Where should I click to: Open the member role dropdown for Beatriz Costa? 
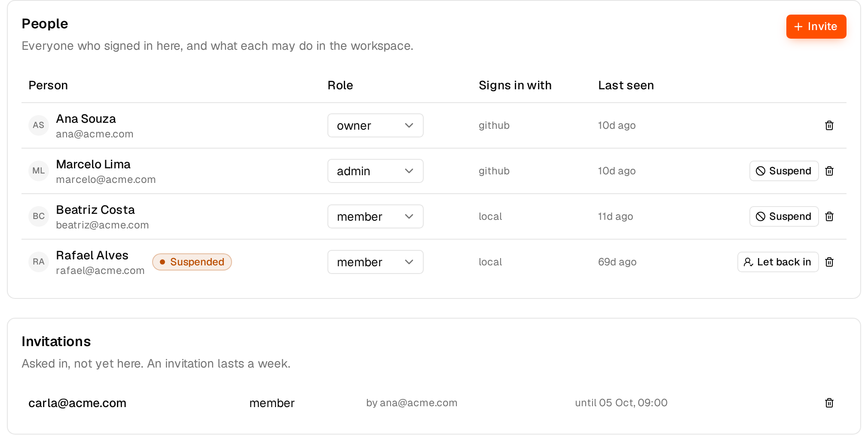click(376, 216)
